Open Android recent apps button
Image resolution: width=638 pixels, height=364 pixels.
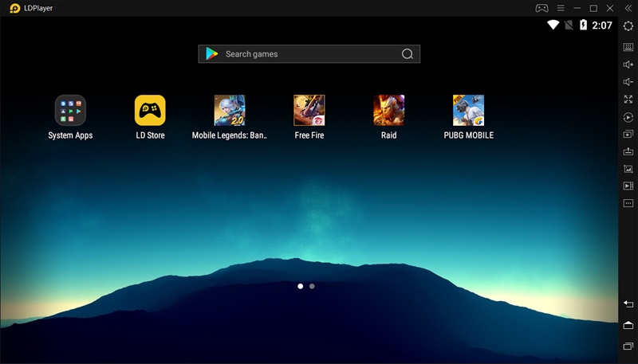coord(628,346)
